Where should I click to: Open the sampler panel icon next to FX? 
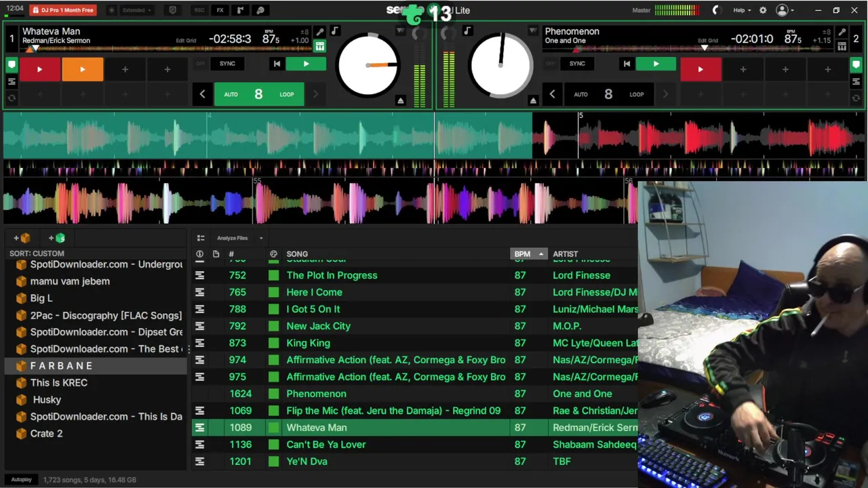click(240, 10)
